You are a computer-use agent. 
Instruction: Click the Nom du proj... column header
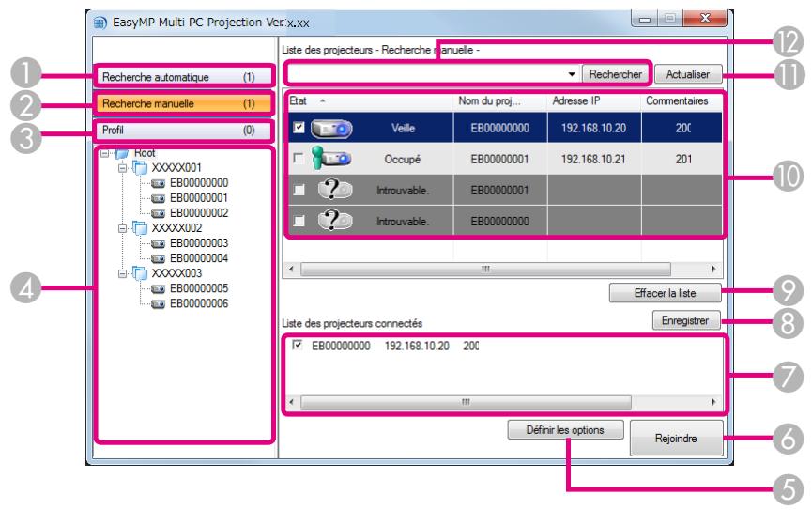pos(500,101)
